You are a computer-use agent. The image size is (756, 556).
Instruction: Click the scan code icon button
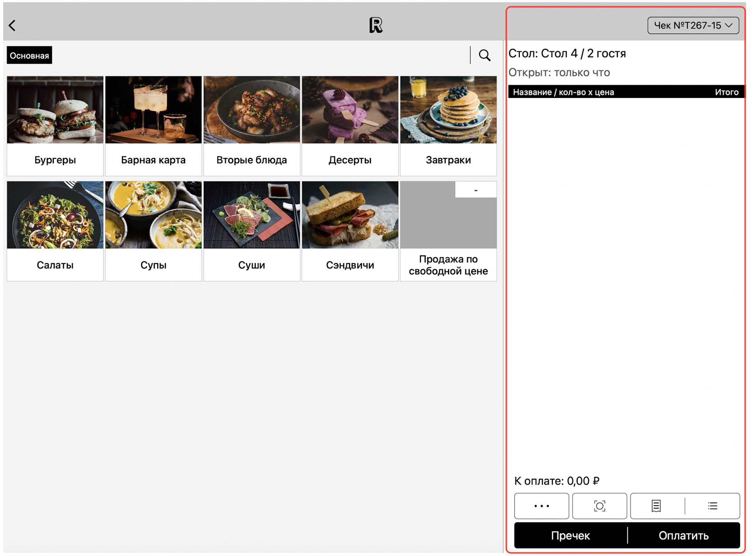pyautogui.click(x=599, y=506)
